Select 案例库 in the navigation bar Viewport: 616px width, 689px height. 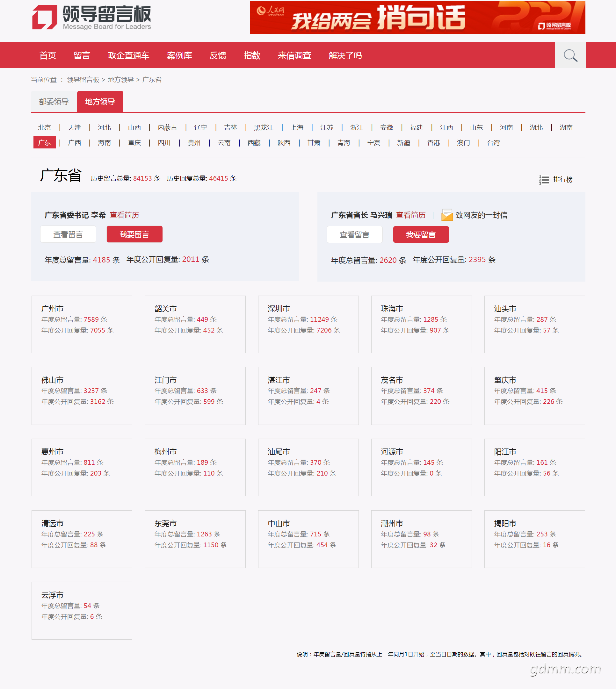tap(179, 55)
